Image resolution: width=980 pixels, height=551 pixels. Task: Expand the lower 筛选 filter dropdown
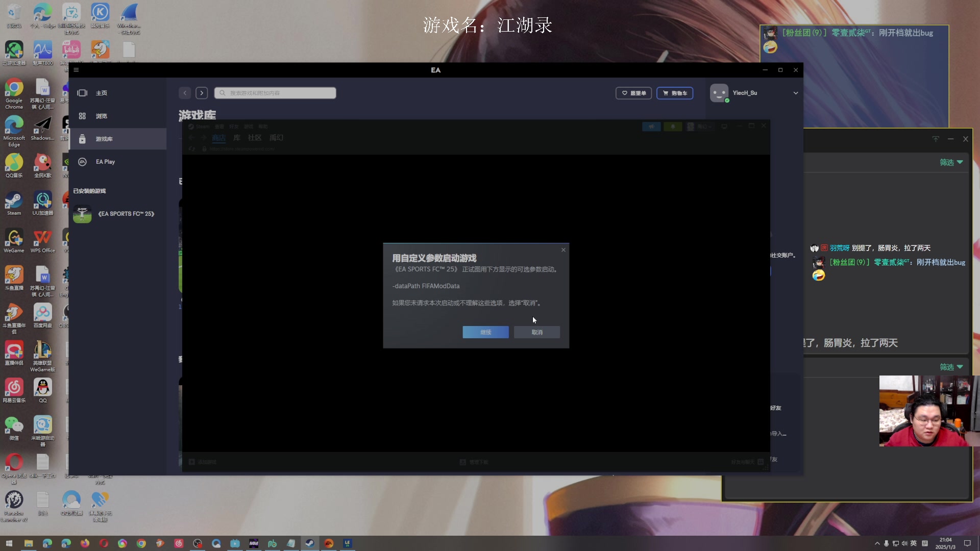tap(951, 367)
